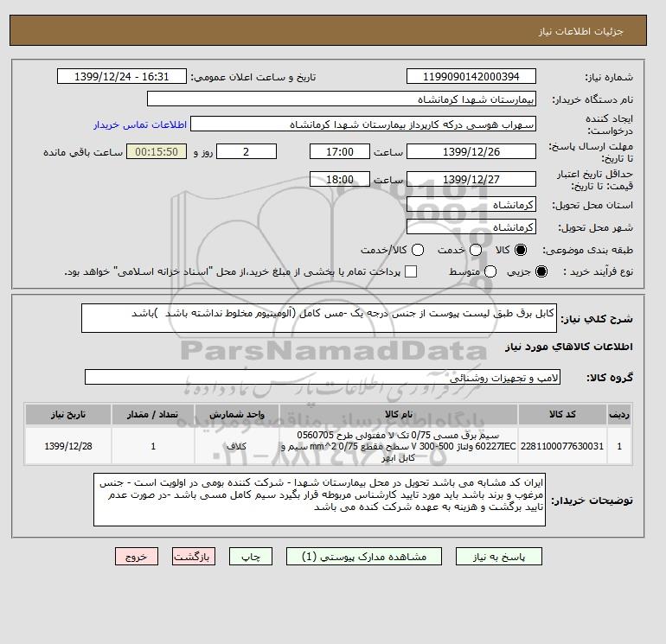Click توضیحات خریدار label

point(592,501)
